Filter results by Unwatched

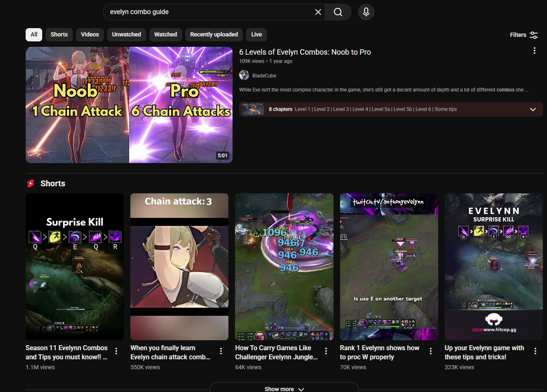(127, 35)
